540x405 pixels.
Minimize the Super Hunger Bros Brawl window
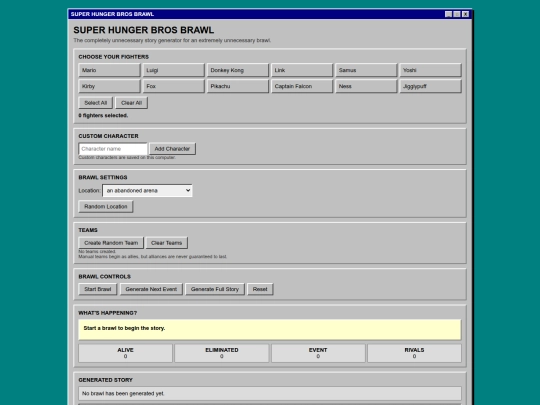[x=448, y=14]
